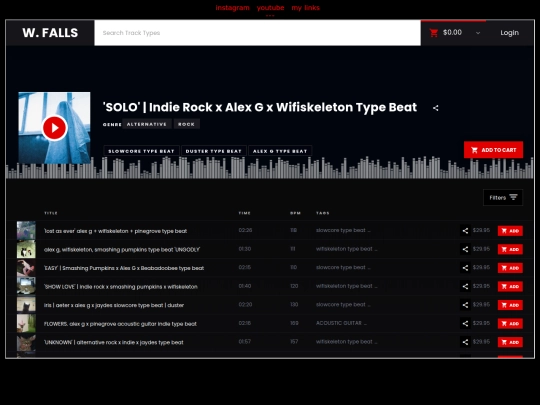Share the 'SHOW LOVE' track
540x405 pixels.
[x=465, y=287]
